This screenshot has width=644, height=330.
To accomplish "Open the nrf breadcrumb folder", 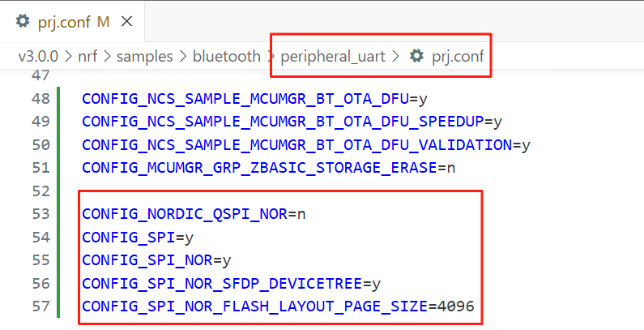I will point(87,56).
